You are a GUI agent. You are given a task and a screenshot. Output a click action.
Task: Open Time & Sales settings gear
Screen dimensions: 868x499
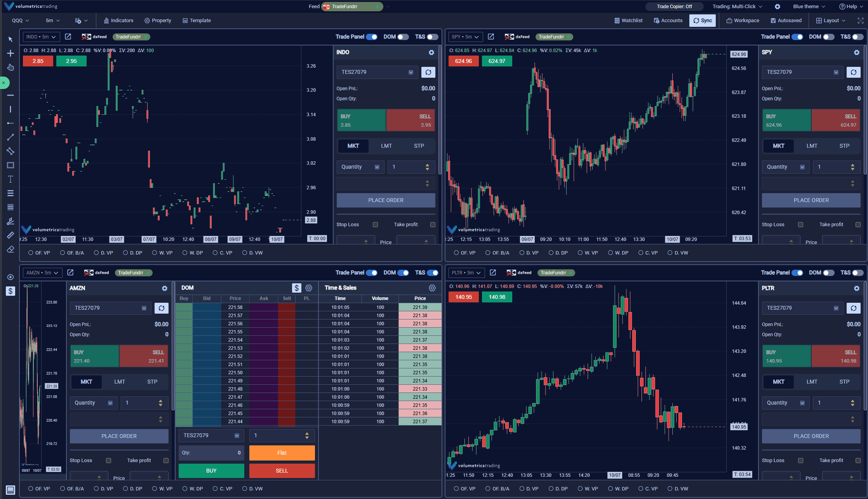[x=432, y=288]
